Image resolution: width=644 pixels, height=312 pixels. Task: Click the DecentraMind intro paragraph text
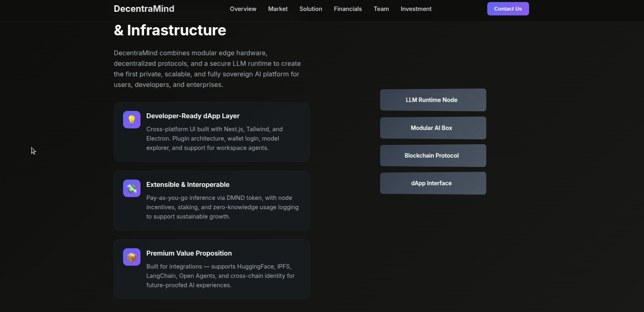click(207, 69)
